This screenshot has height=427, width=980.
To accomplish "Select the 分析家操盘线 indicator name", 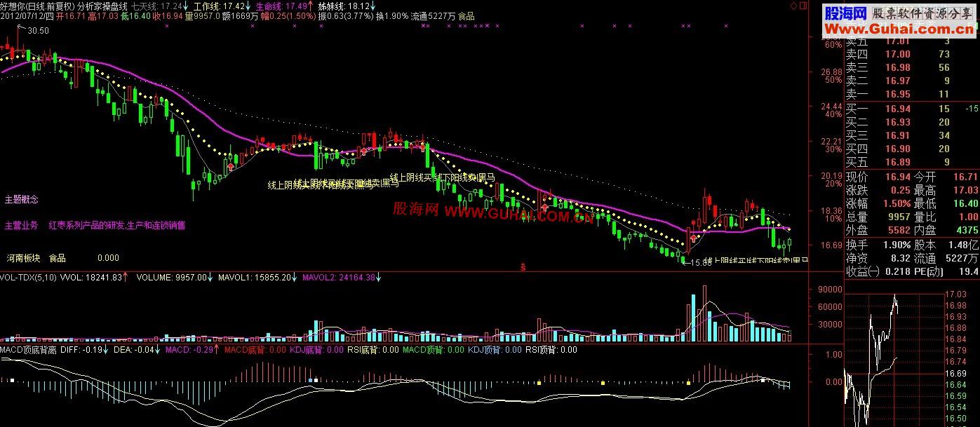I will [102, 6].
